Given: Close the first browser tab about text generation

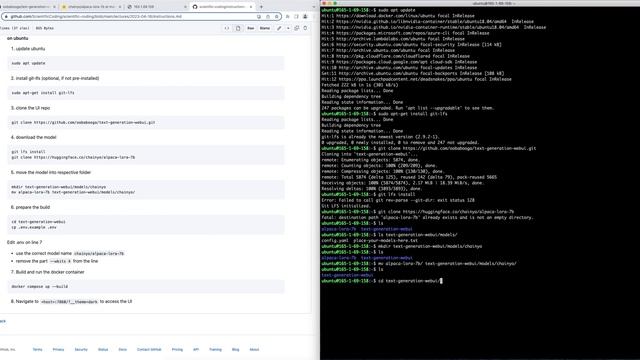Looking at the screenshot, I should [54, 7].
